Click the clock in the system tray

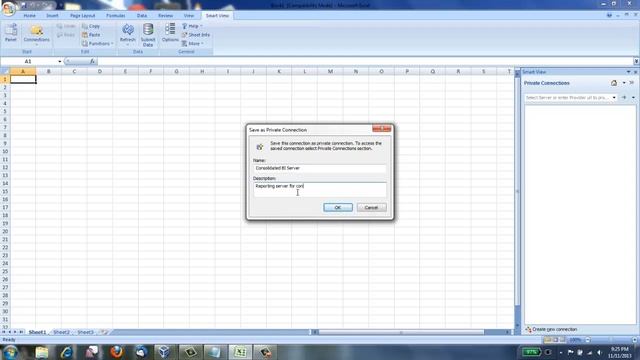620,352
